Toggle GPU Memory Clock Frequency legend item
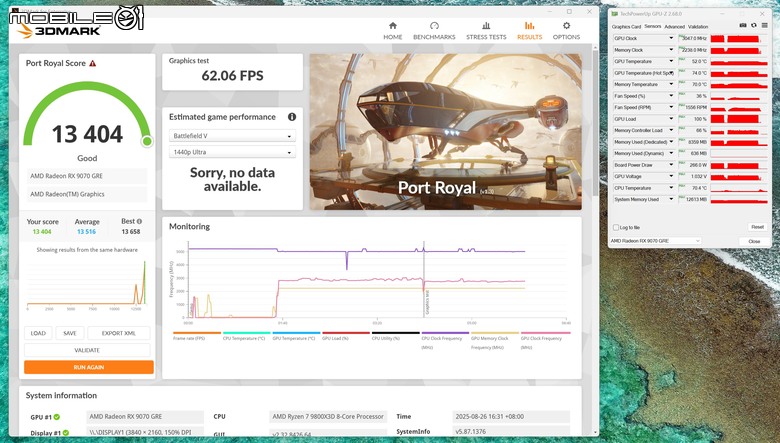Image resolution: width=780 pixels, height=443 pixels. tap(495, 341)
